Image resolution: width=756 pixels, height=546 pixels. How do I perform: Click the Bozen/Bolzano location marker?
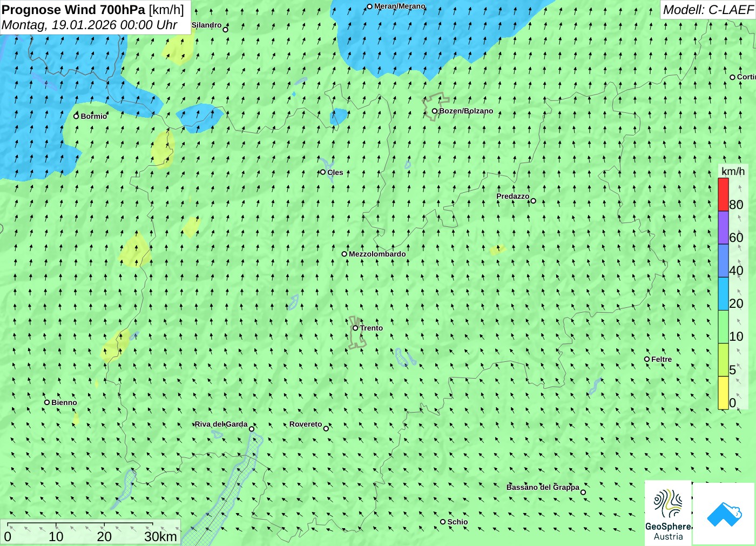pyautogui.click(x=435, y=111)
